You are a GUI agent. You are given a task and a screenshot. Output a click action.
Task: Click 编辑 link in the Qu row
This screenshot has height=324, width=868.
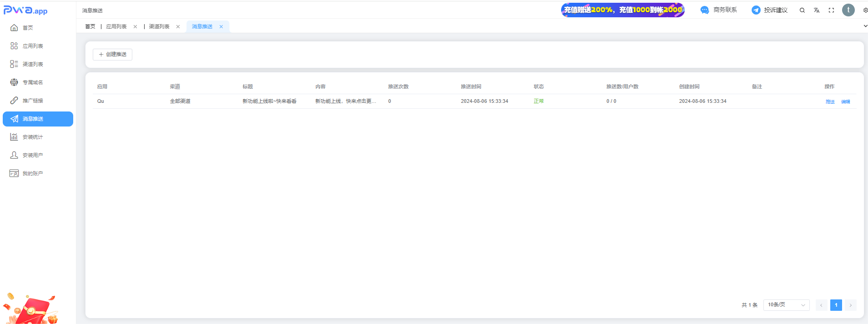[845, 101]
